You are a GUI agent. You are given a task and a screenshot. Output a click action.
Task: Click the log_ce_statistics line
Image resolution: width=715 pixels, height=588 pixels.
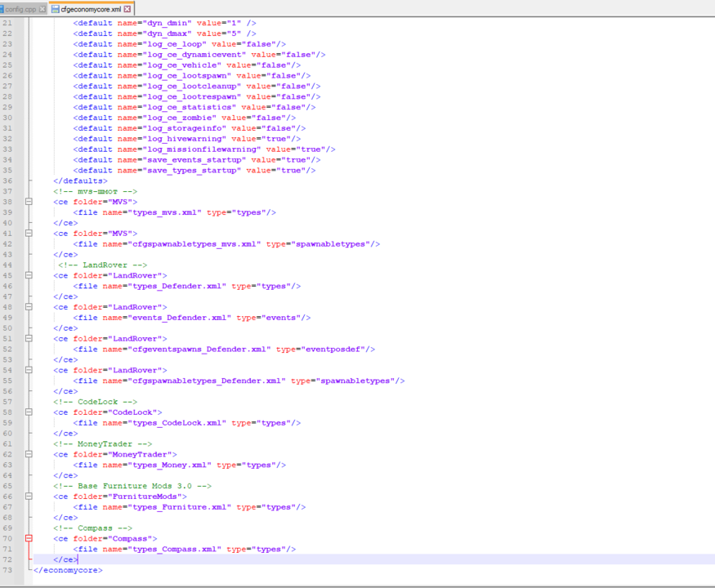pyautogui.click(x=194, y=107)
